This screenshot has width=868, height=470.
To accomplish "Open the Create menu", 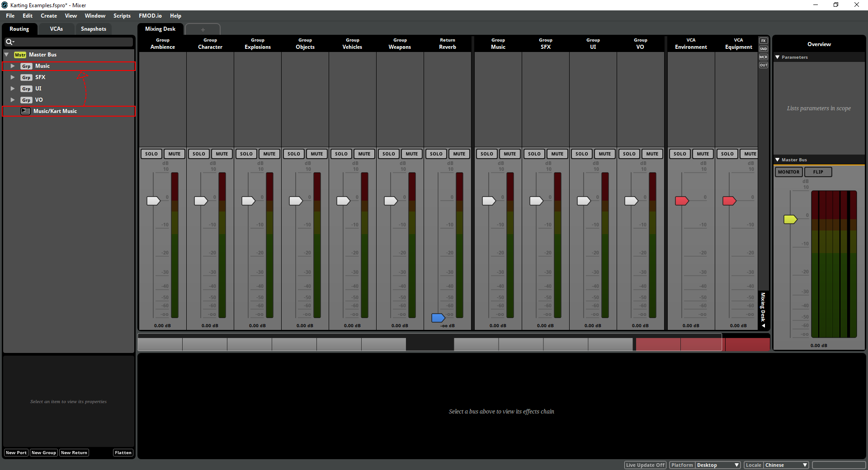I will pos(49,16).
